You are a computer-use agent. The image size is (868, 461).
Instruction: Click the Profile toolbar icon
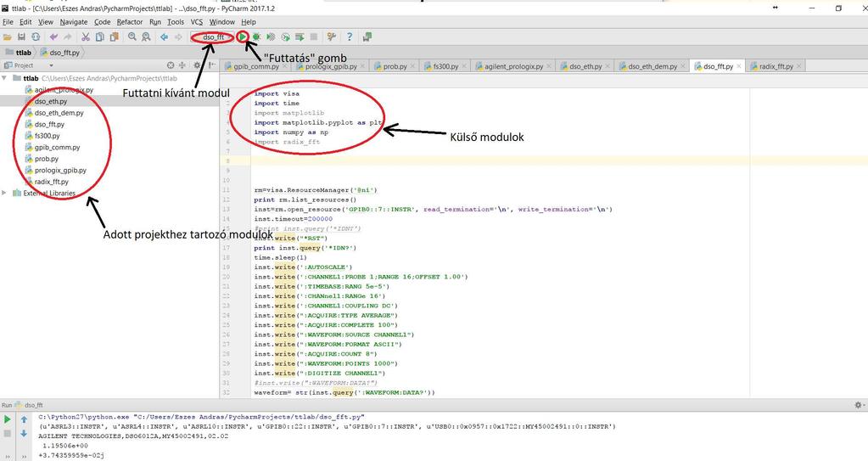285,37
